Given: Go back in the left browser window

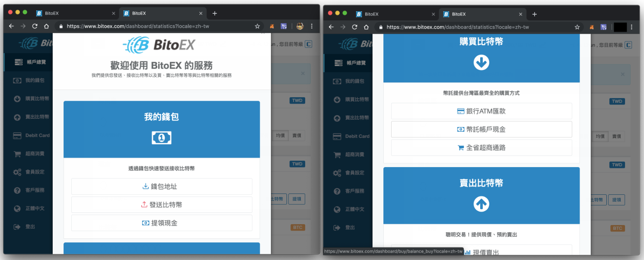Looking at the screenshot, I should coord(11,26).
